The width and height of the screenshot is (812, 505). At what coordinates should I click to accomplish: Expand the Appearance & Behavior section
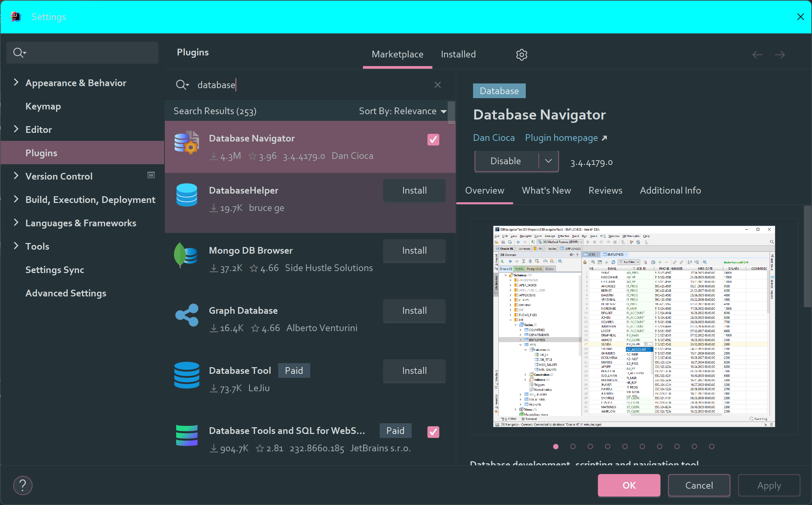[16, 82]
